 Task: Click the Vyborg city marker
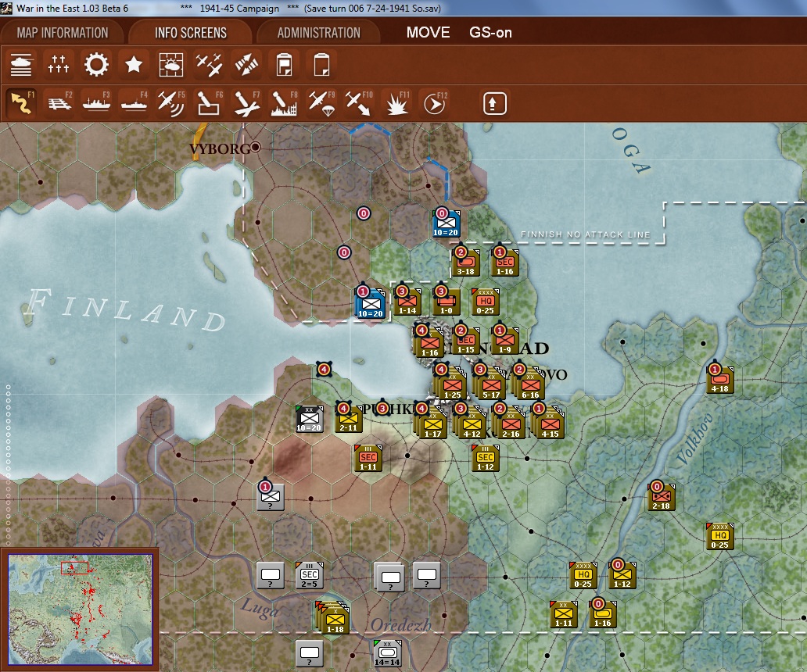[255, 148]
